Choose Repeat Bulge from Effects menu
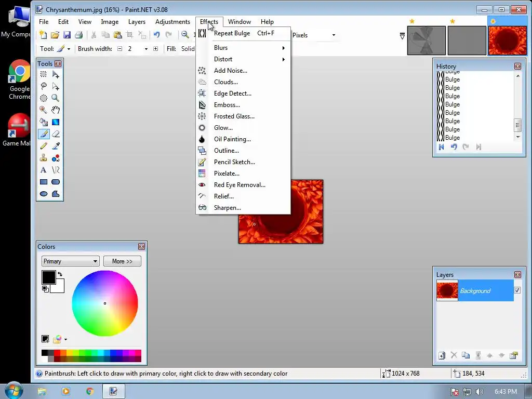532x399 pixels. [243, 33]
